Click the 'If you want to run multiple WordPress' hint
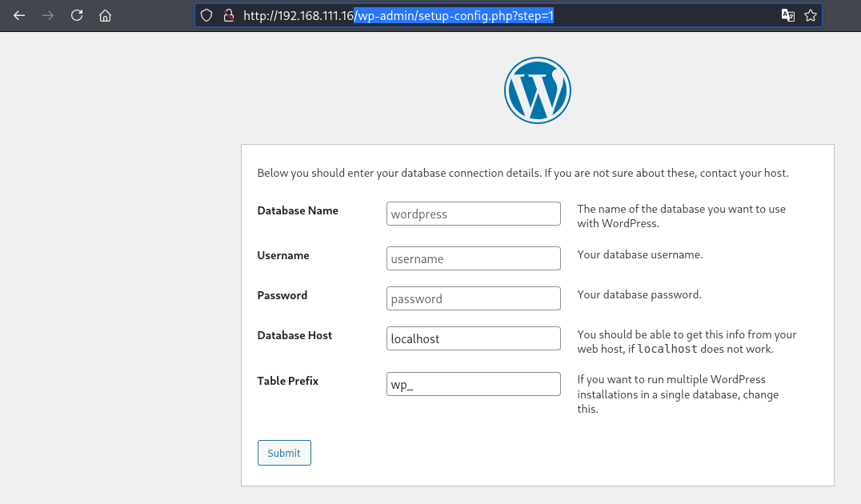Image resolution: width=861 pixels, height=504 pixels. coord(678,394)
